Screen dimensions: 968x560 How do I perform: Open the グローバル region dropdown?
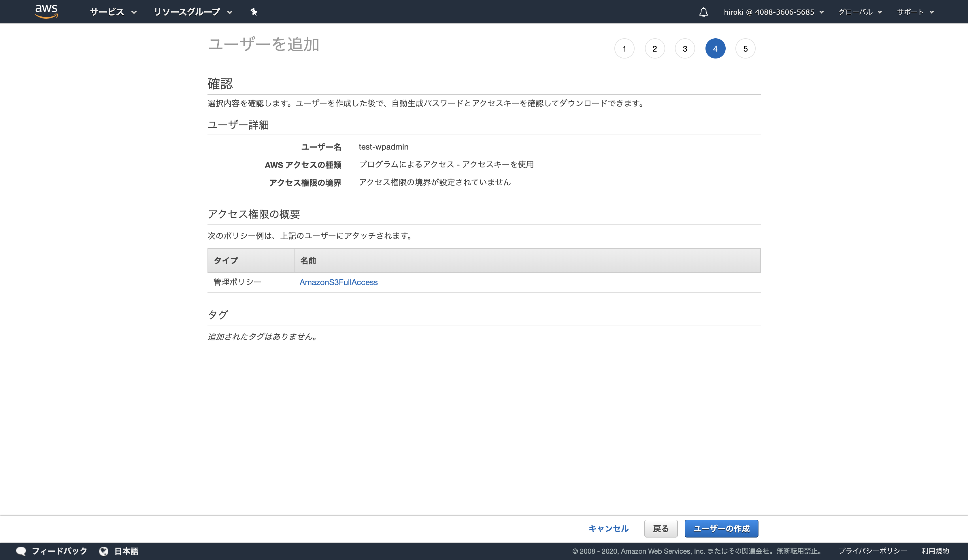pyautogui.click(x=860, y=12)
